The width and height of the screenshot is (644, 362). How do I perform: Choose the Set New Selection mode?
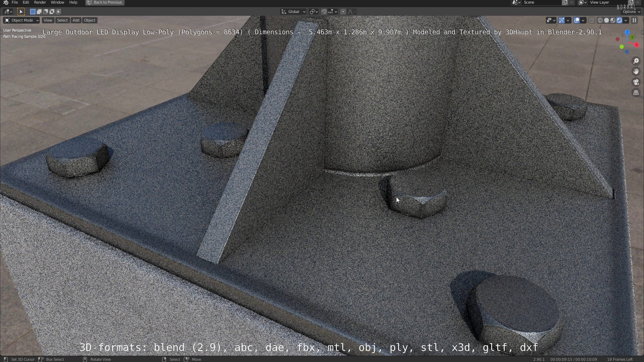[33, 12]
